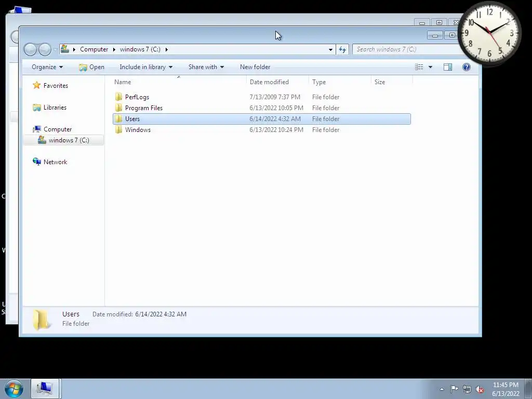The width and height of the screenshot is (532, 399).
Task: Click the blue Help question mark icon
Action: (x=467, y=67)
